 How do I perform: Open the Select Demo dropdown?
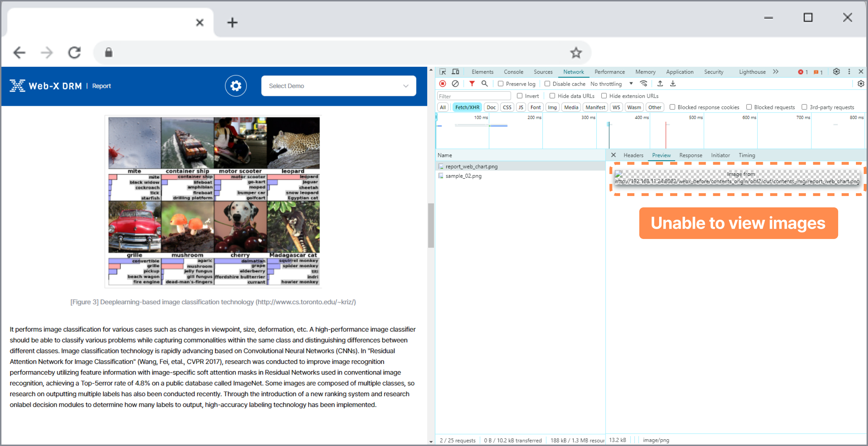(x=338, y=86)
